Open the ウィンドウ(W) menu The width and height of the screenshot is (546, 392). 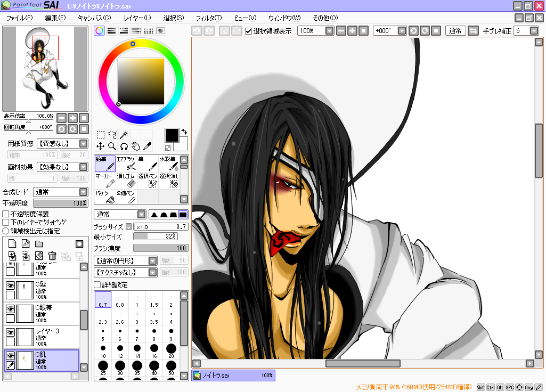pos(284,18)
